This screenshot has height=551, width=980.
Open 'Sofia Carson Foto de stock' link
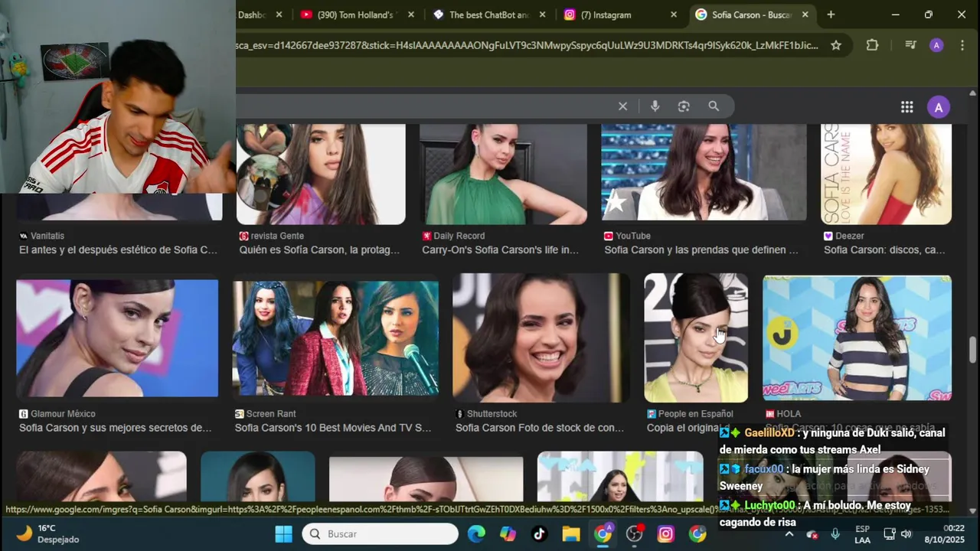[540, 428]
